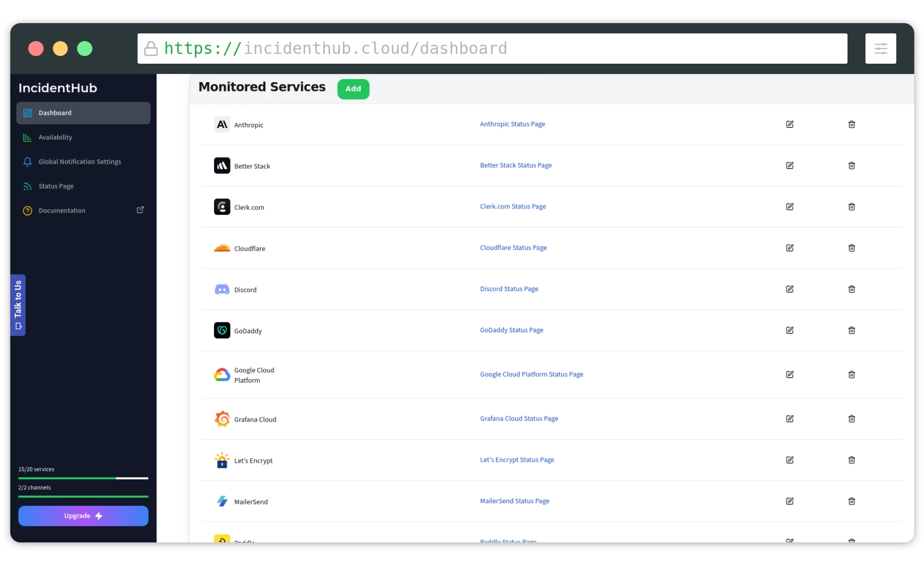Image resolution: width=924 pixels, height=565 pixels.
Task: Edit the GoDaddy service entry
Action: (790, 330)
